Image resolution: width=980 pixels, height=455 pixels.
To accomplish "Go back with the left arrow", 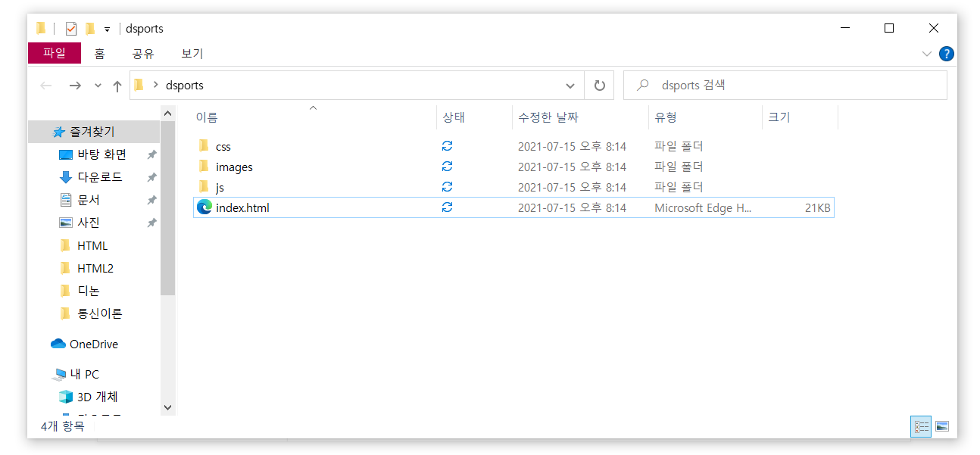I will point(46,86).
